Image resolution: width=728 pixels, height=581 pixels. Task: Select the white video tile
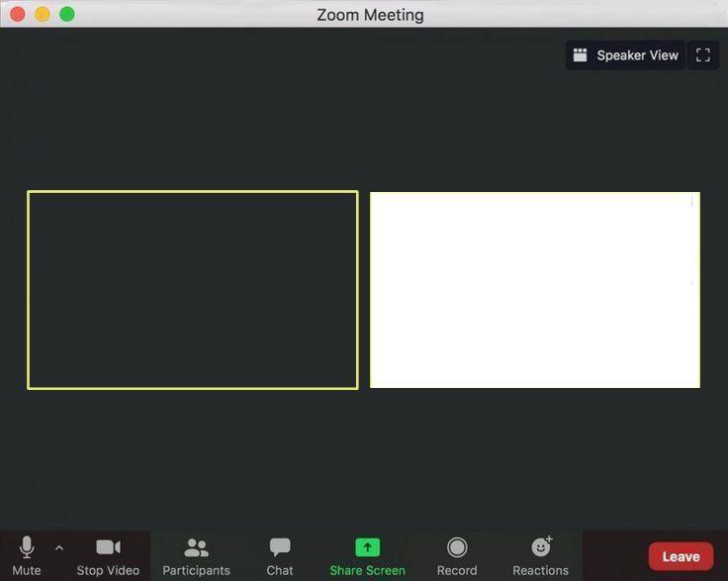click(534, 290)
